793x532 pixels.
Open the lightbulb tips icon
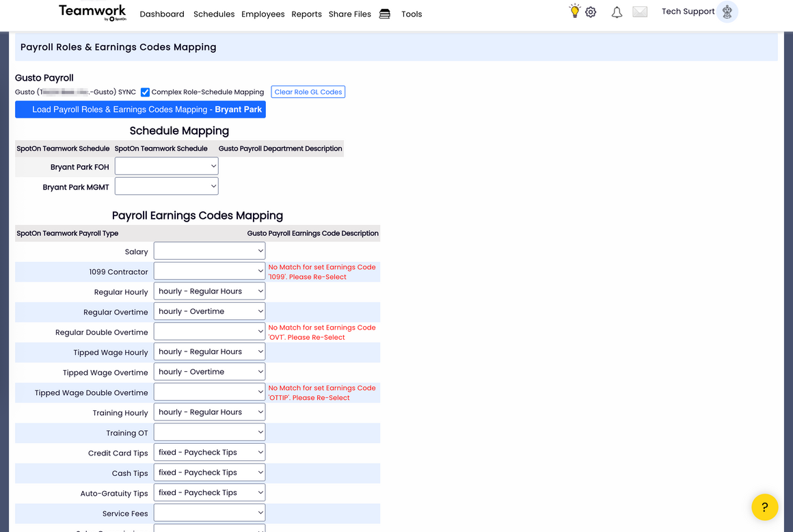tap(574, 11)
